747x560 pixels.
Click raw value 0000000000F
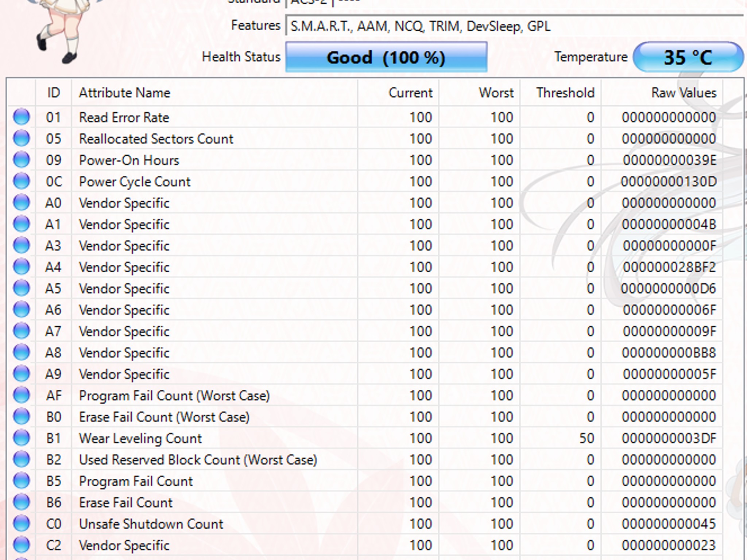tap(670, 246)
